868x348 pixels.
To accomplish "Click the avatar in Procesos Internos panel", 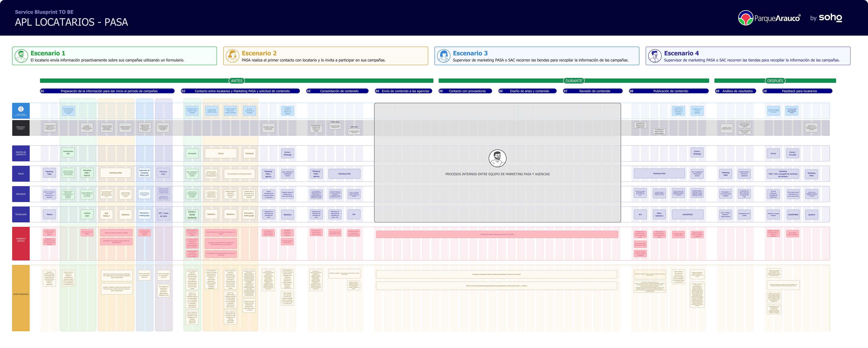I will tap(497, 158).
